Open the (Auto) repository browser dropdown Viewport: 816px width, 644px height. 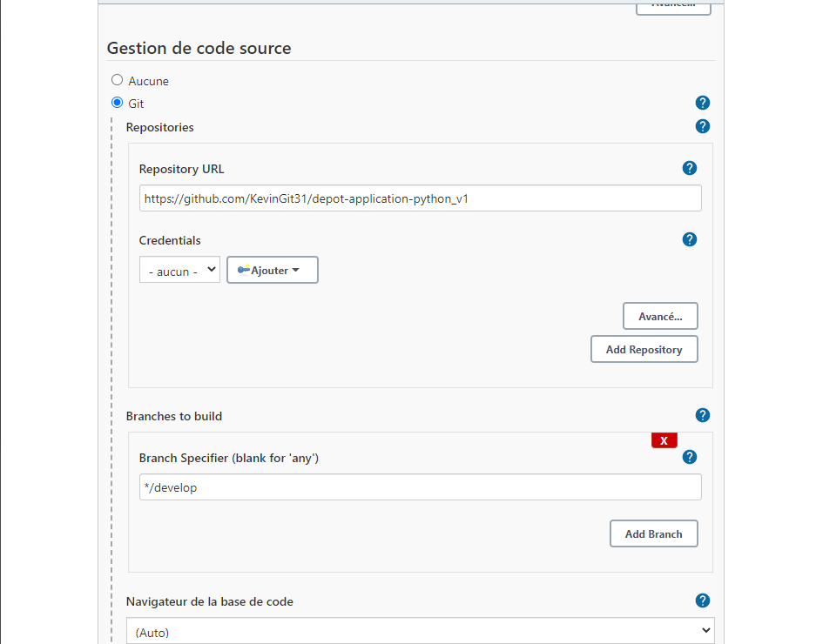[421, 631]
